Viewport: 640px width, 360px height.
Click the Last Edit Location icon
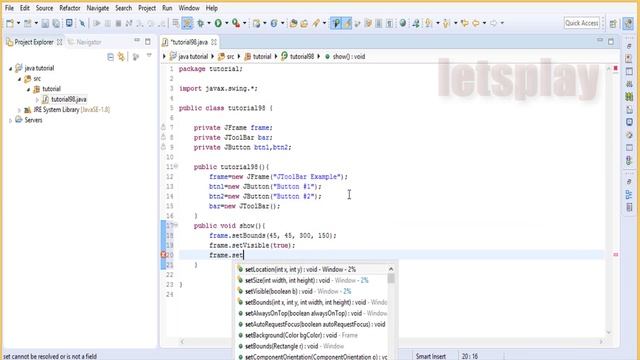pos(464,23)
